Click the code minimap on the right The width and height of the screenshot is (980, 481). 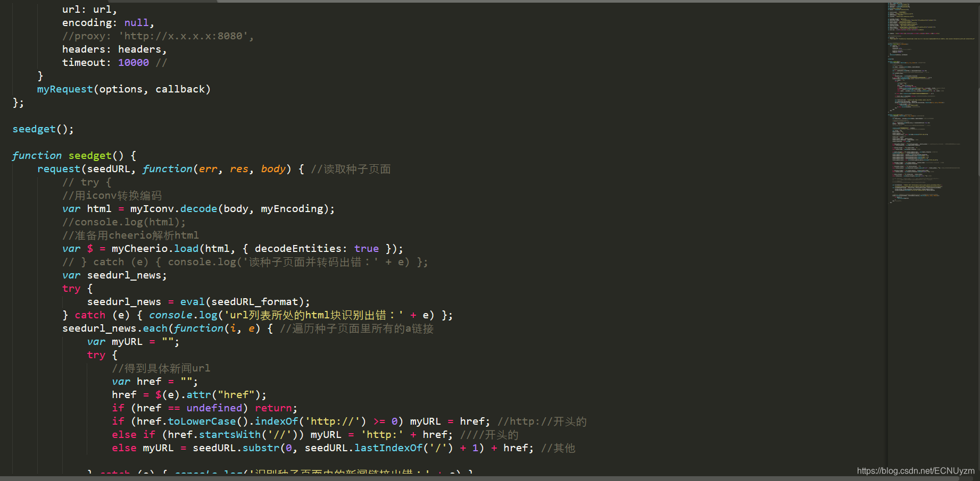tap(932, 104)
